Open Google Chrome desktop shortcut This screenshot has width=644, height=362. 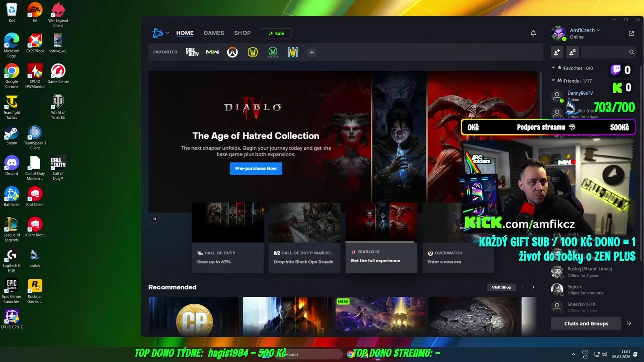[12, 76]
